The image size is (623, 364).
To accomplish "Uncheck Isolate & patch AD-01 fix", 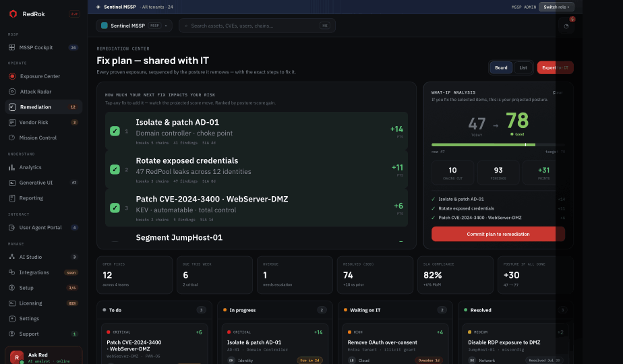I will click(x=115, y=131).
